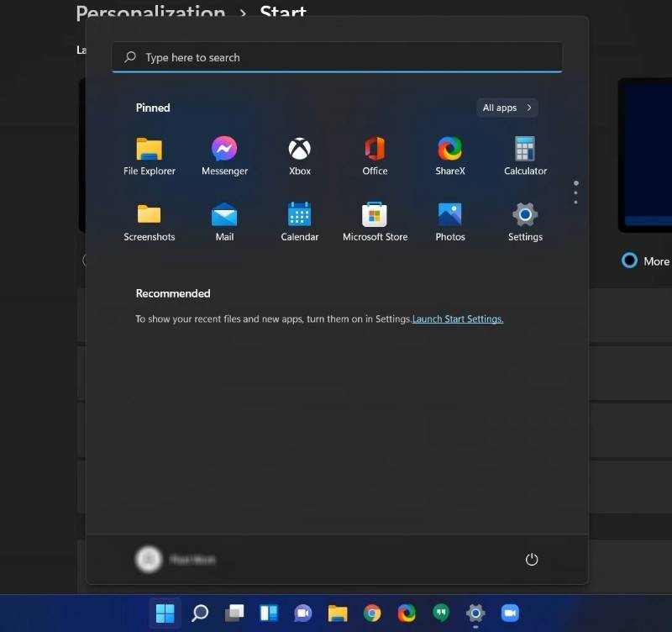Image resolution: width=672 pixels, height=632 pixels.
Task: Launch Chrome from the taskbar
Action: [x=372, y=614]
